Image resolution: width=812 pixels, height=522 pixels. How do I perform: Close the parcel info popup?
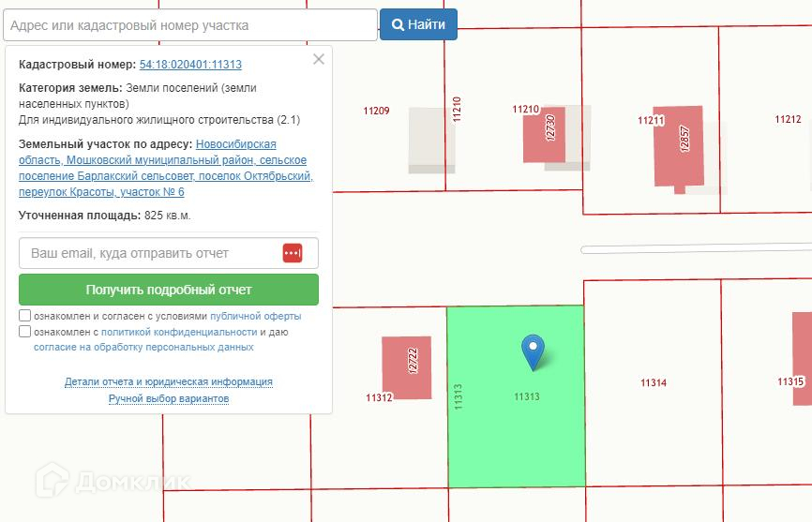(319, 59)
